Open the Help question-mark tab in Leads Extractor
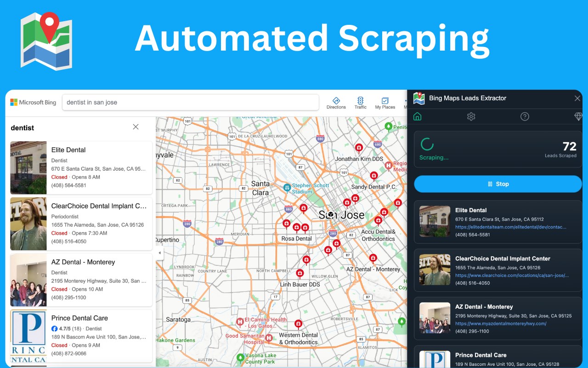This screenshot has height=368, width=588. [x=525, y=116]
